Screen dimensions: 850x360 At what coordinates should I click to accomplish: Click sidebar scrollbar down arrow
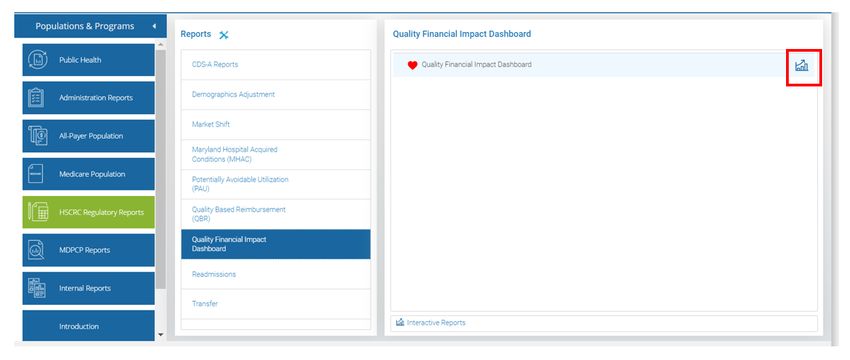coord(160,335)
